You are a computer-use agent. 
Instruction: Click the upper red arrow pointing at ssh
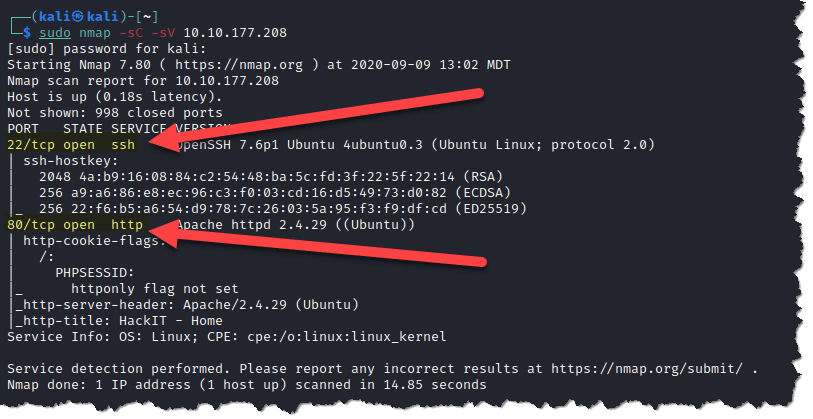315,120
